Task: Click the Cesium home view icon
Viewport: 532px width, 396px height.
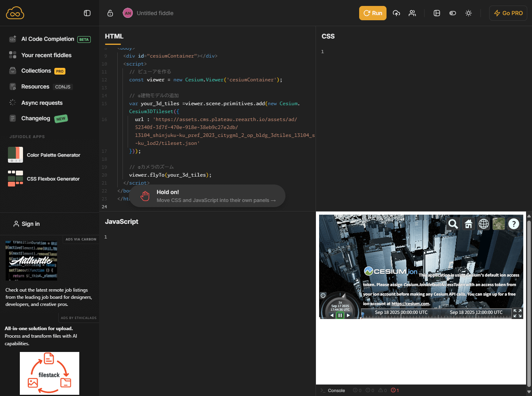Action: click(468, 224)
